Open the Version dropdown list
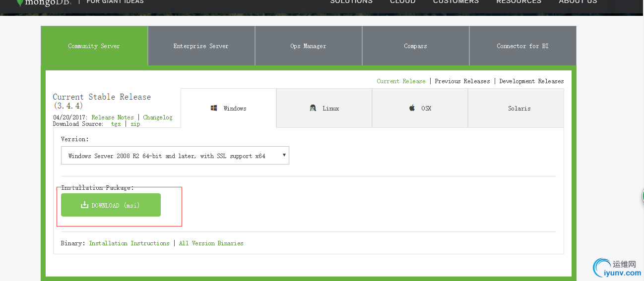 175,156
